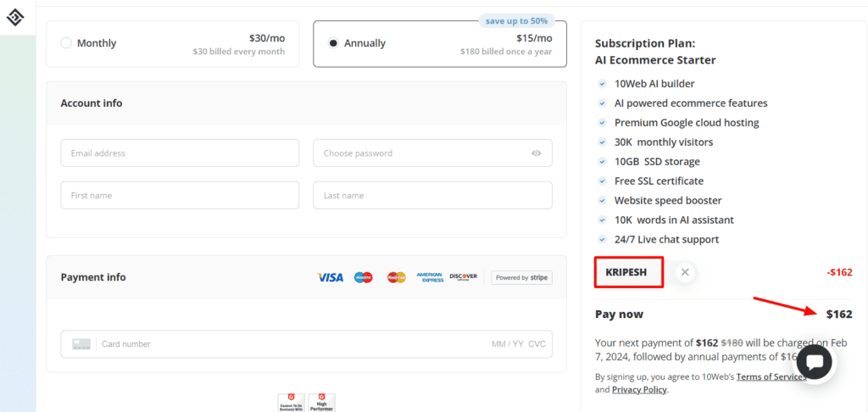Screen dimensions: 868x412
Task: Click the Choose password field
Action: (432, 153)
